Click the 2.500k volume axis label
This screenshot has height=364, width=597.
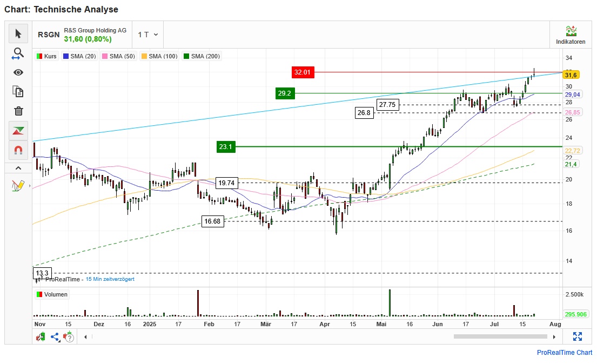574,294
